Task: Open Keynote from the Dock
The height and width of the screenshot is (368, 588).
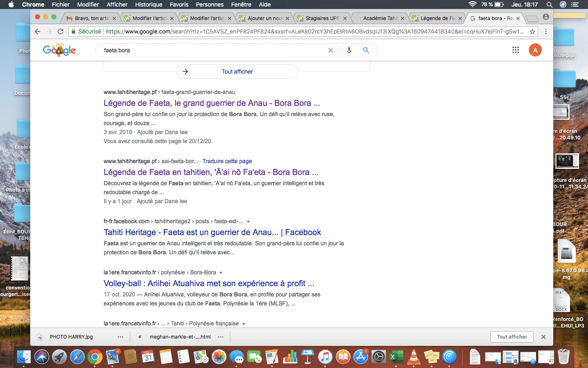Action: (x=307, y=357)
